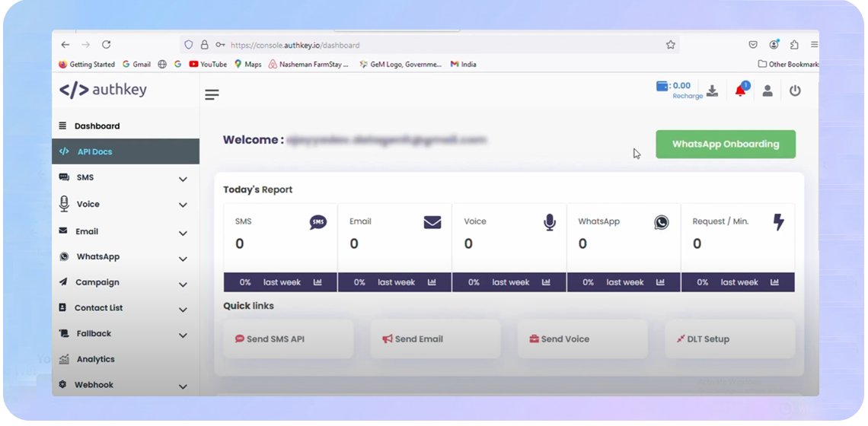Image resolution: width=868 pixels, height=426 pixels.
Task: Open the Getting Started bookmark
Action: [x=86, y=64]
